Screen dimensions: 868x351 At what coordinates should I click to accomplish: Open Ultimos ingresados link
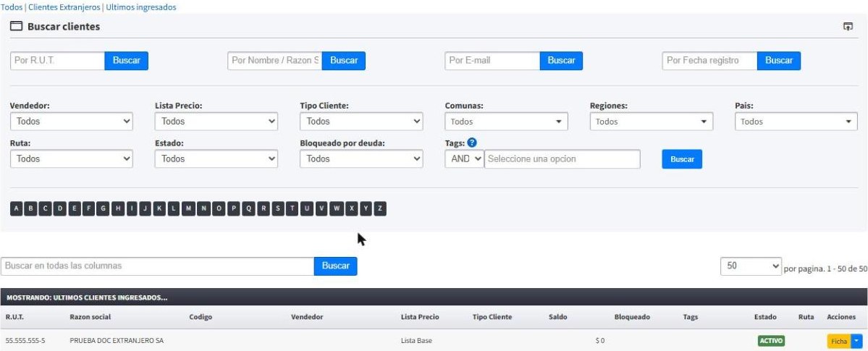tap(141, 7)
